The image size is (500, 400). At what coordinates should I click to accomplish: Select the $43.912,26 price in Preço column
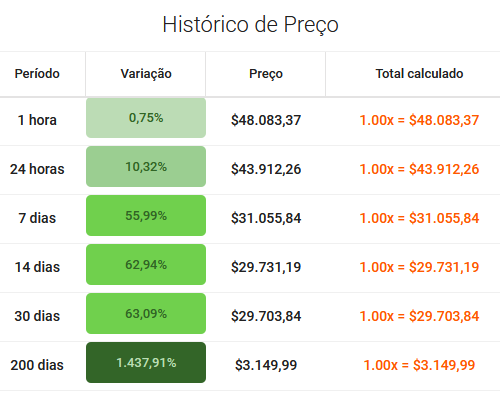[266, 169]
